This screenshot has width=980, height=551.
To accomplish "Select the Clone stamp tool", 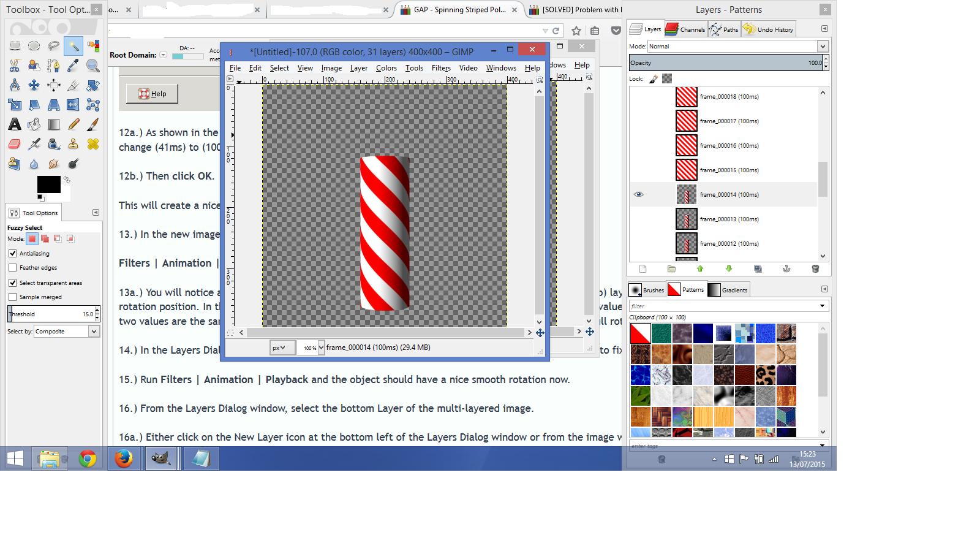I will tap(73, 144).
